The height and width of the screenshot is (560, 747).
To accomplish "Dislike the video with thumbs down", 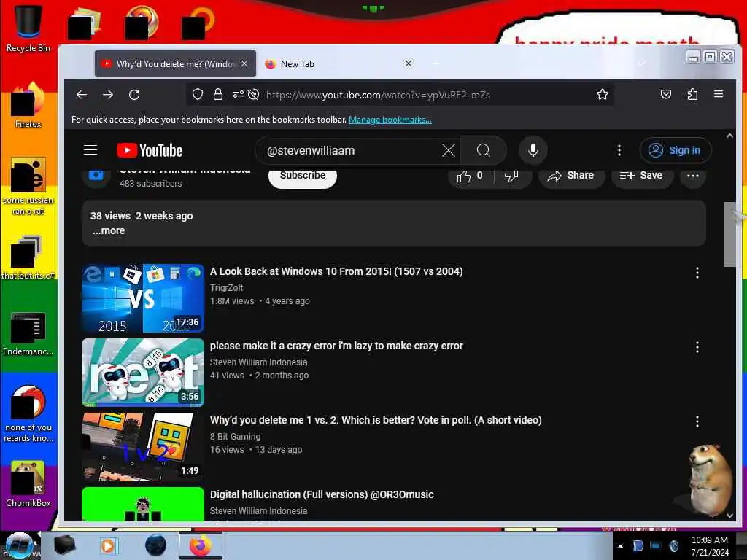I will (512, 176).
